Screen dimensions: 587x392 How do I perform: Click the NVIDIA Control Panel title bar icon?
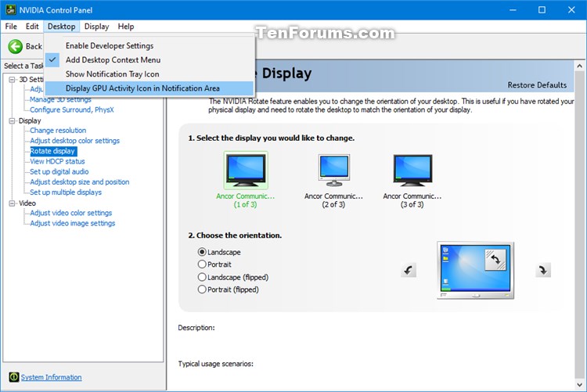pyautogui.click(x=10, y=9)
